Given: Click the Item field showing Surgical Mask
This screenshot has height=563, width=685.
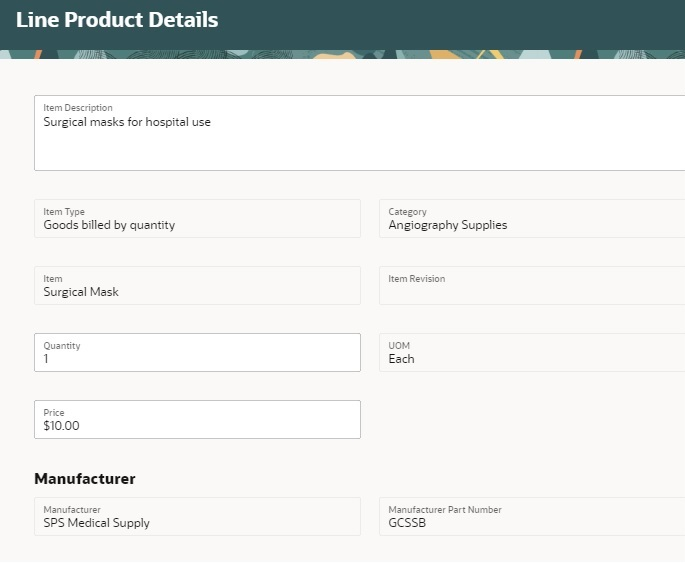Looking at the screenshot, I should tap(197, 285).
